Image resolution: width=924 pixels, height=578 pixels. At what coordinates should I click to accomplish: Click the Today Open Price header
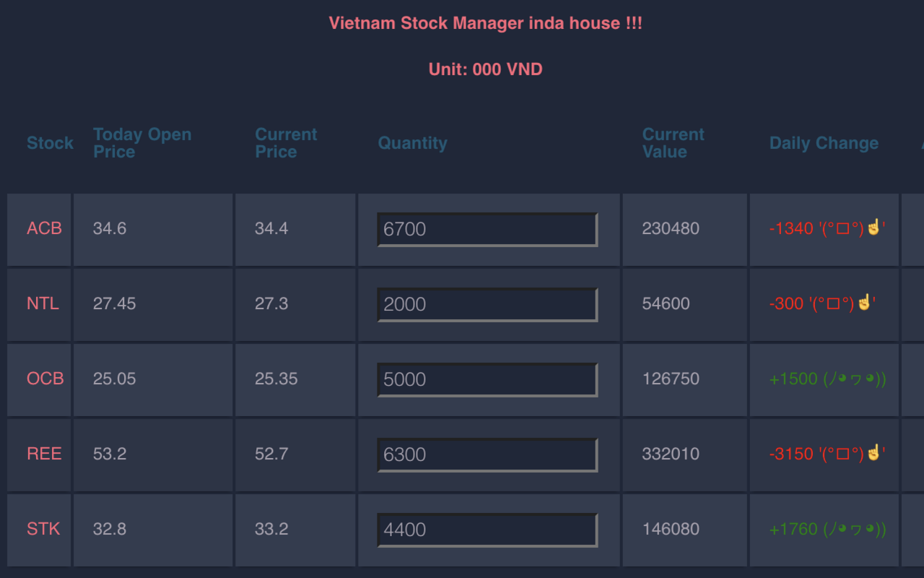pos(142,142)
